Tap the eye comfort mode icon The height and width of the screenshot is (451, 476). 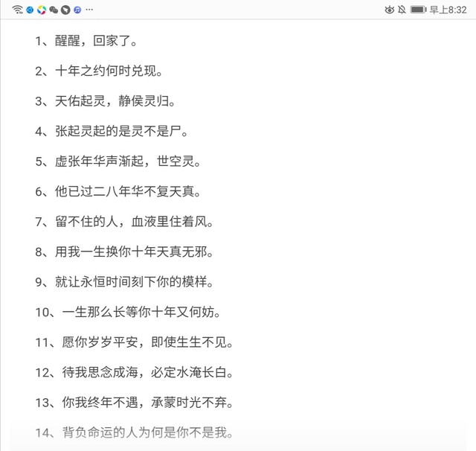(389, 9)
